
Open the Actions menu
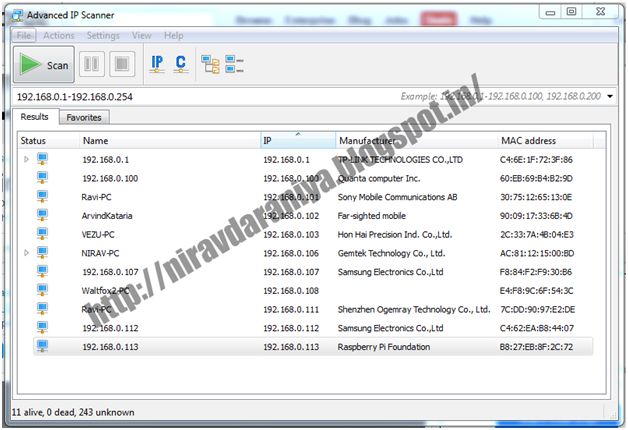coord(59,36)
